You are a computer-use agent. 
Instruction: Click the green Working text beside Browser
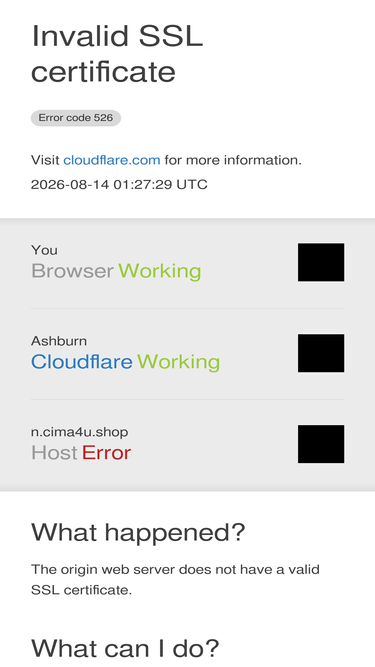159,271
